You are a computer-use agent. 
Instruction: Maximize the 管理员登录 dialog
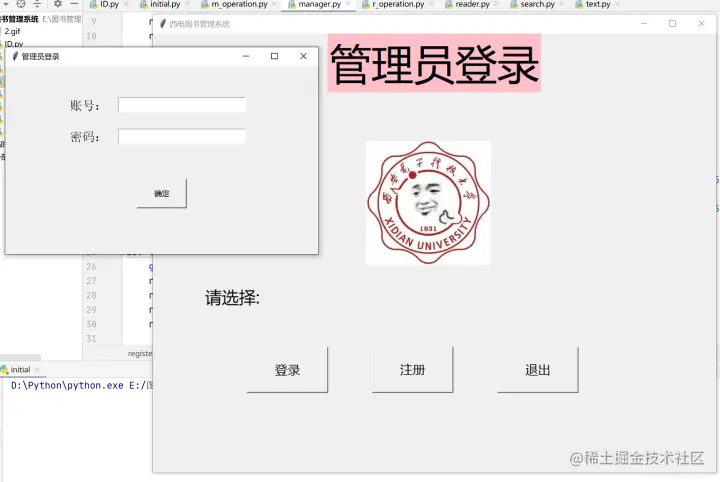pos(274,56)
